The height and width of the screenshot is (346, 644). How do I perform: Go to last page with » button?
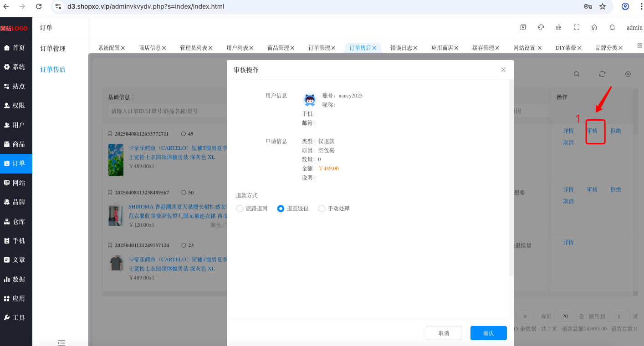[525, 316]
